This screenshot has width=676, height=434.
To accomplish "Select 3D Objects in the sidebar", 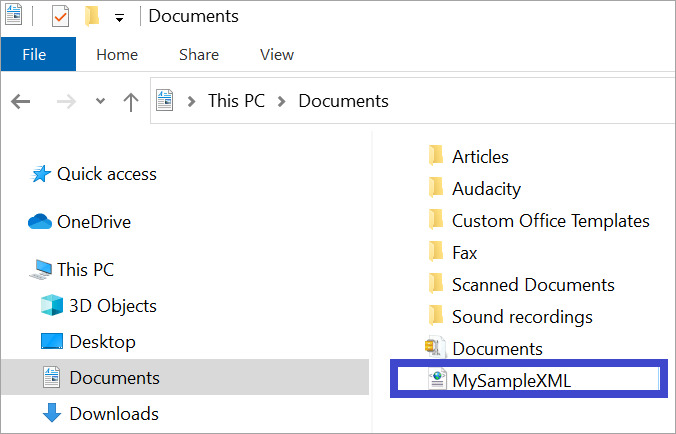I will [112, 306].
